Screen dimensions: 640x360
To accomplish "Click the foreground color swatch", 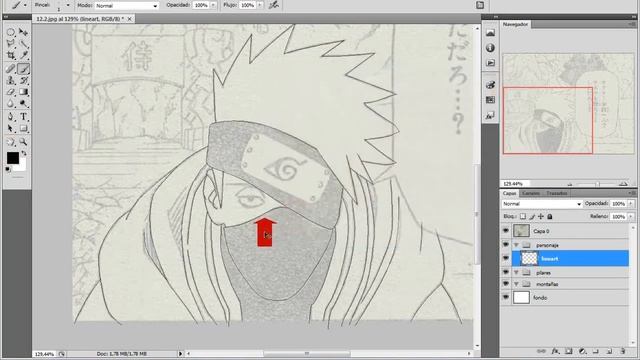I will pos(12,158).
